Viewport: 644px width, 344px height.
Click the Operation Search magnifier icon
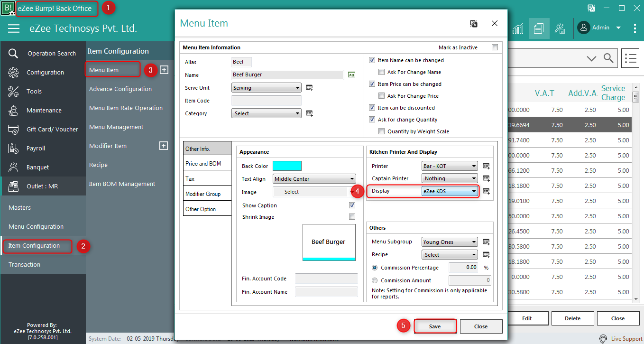(13, 53)
